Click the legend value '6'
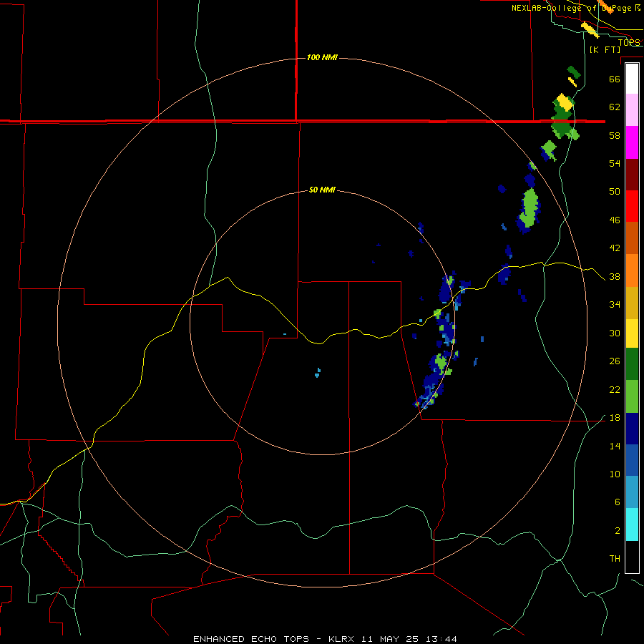 click(x=618, y=502)
